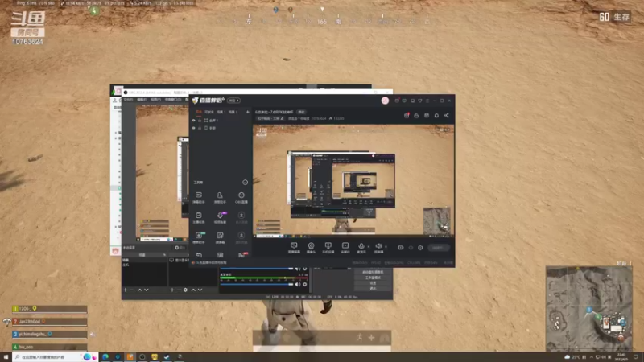Screen dimensions: 644x362
Task: Add a camera source
Action: click(311, 248)
